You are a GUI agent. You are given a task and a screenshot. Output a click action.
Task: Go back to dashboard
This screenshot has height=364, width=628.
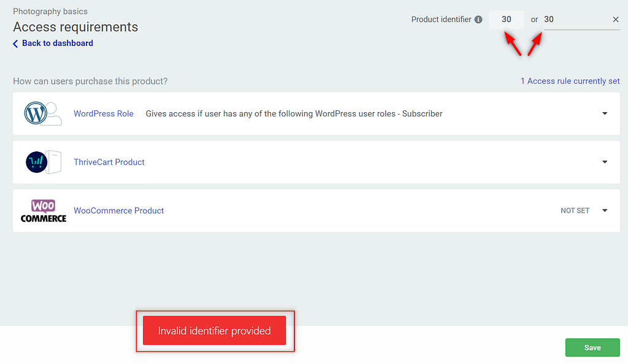pyautogui.click(x=57, y=43)
